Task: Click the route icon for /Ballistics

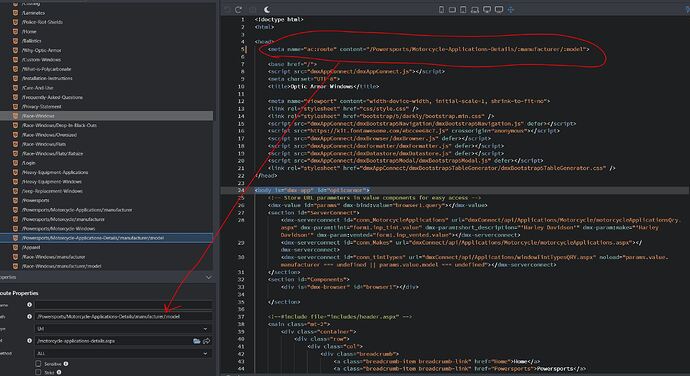Action: coord(15,41)
